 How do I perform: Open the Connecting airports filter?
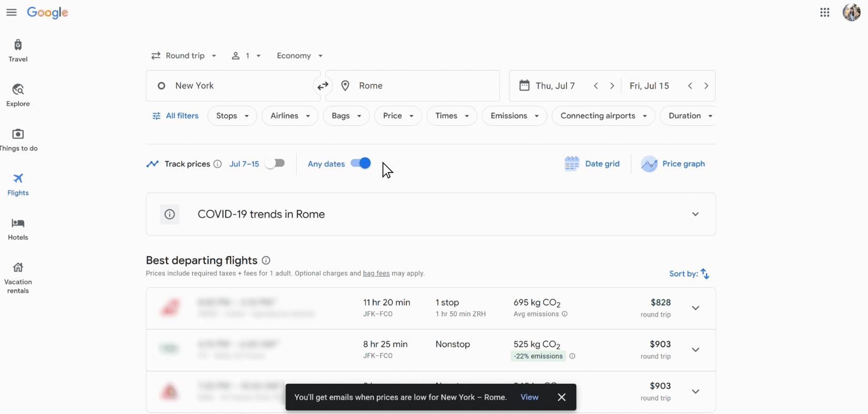(x=604, y=116)
